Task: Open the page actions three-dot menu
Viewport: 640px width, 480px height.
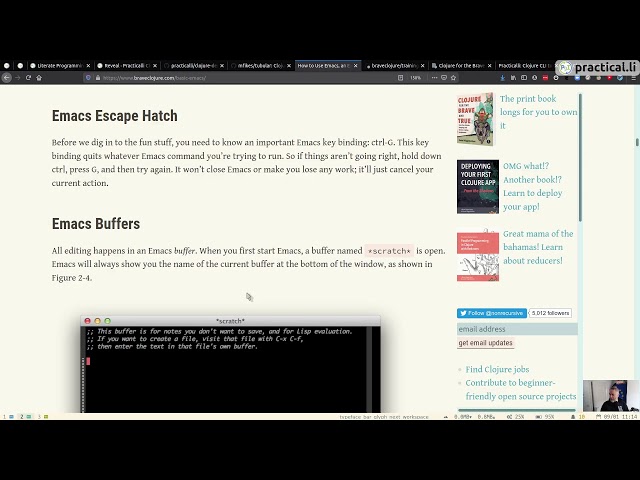Action: pyautogui.click(x=434, y=78)
